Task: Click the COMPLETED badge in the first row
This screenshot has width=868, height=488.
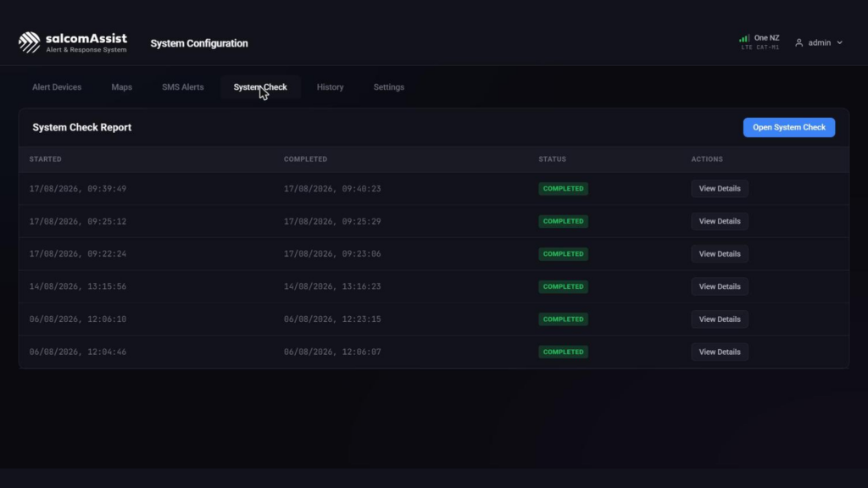Action: [563, 189]
